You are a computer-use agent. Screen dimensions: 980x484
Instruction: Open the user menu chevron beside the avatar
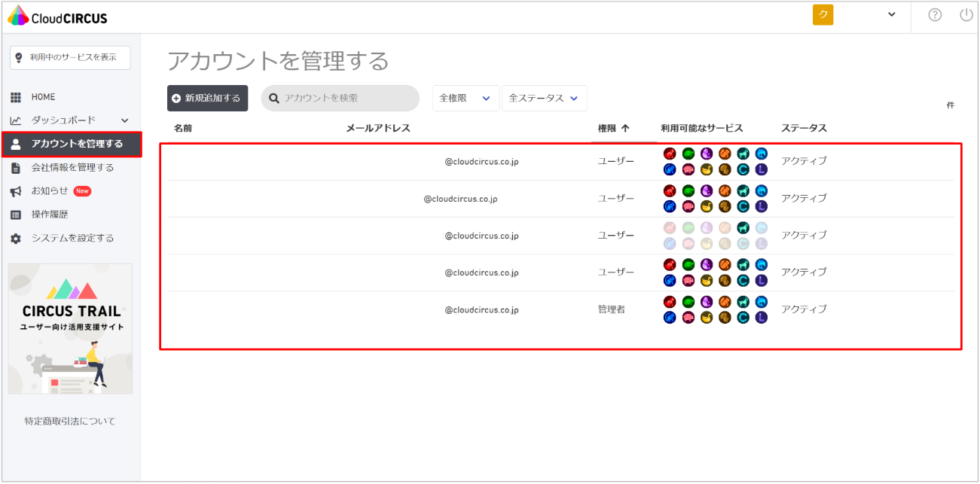click(892, 14)
